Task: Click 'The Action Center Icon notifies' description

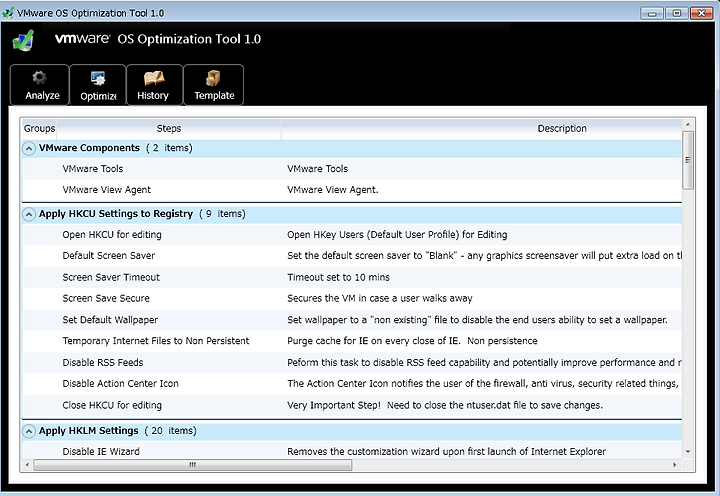Action: tap(484, 384)
